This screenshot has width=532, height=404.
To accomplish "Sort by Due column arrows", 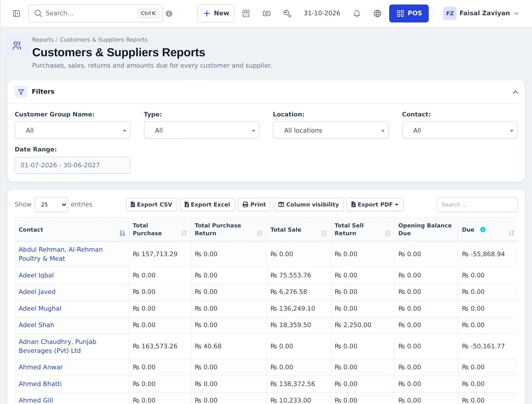I will click(x=511, y=233).
